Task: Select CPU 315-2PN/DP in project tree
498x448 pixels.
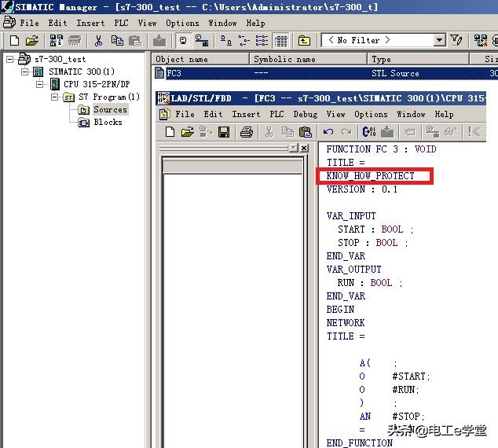Action: pos(97,84)
